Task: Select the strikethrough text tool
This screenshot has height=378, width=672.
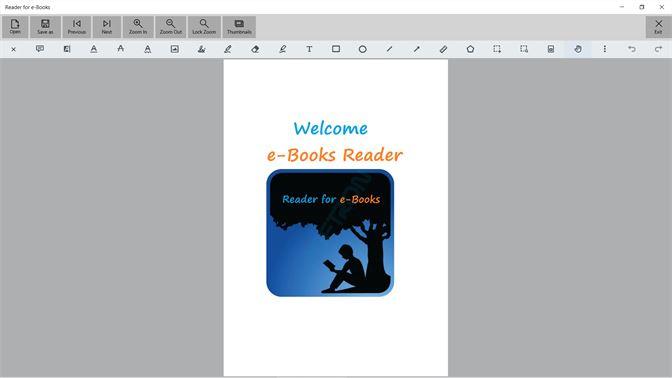Action: tap(120, 49)
